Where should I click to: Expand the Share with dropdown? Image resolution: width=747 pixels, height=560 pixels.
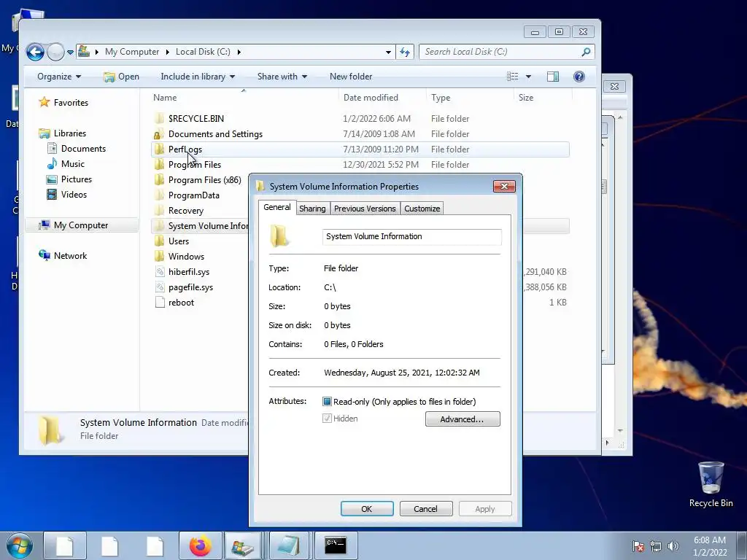(282, 77)
